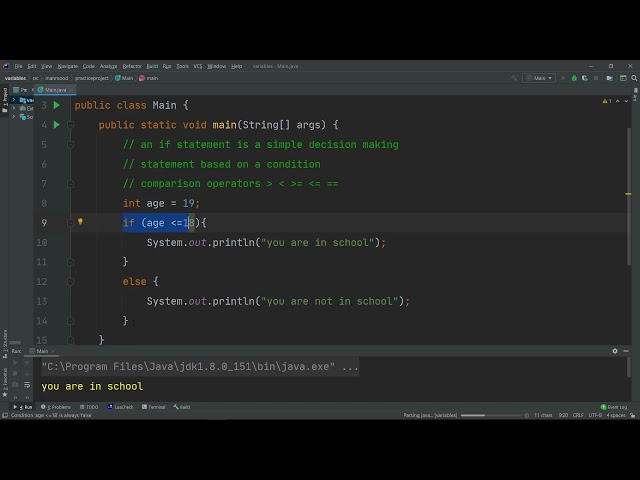Click the yellow warning stripe marker on the editor scrollbar

tap(629, 194)
